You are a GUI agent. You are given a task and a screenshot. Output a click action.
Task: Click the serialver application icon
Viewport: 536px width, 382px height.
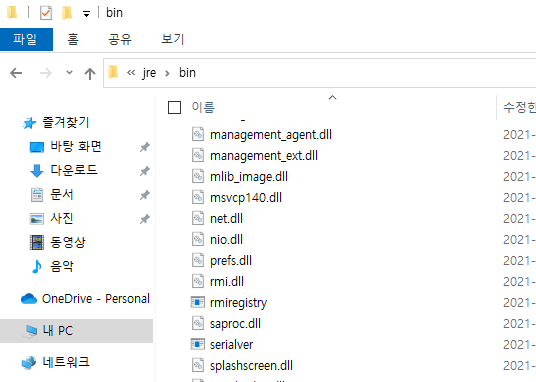tap(198, 344)
